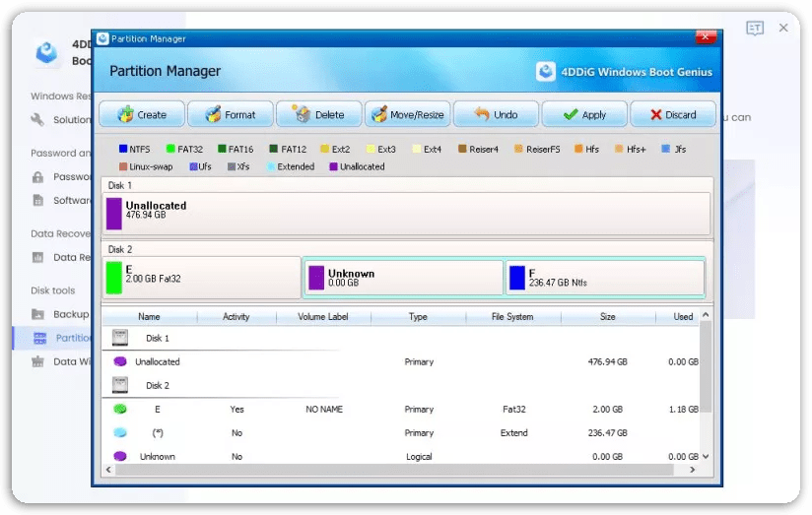The width and height of the screenshot is (812, 515).
Task: Click the 476.94 GB size cell
Action: point(607,361)
